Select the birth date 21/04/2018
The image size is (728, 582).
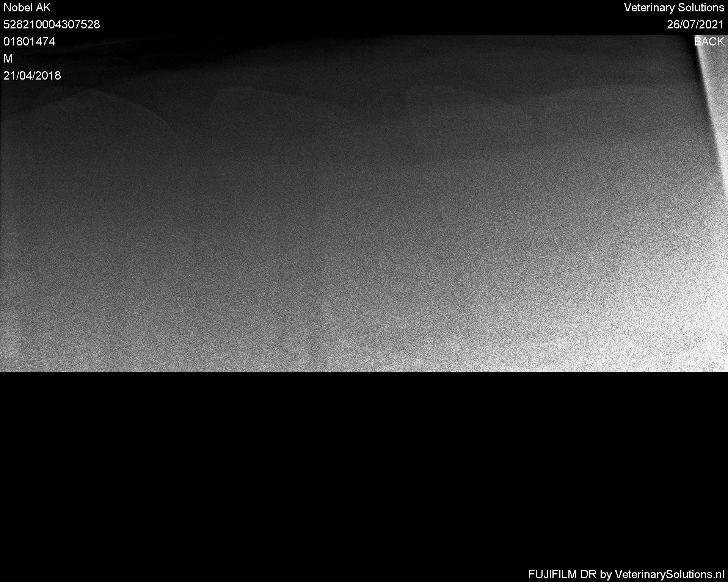click(32, 76)
